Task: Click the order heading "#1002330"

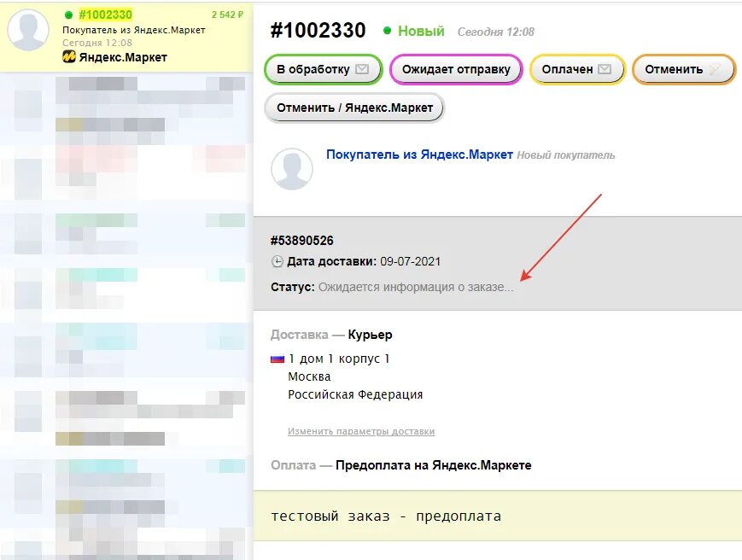Action: pos(318,31)
